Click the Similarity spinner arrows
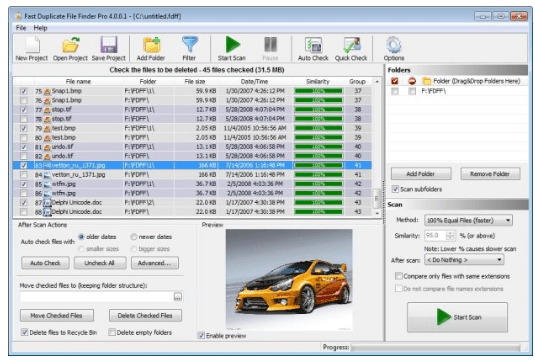Image resolution: width=535 pixels, height=363 pixels. coord(451,235)
